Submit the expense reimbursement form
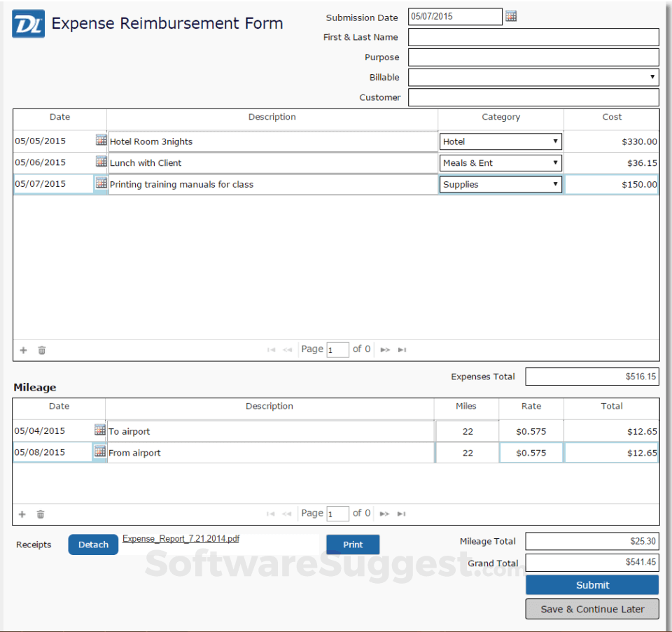The width and height of the screenshot is (672, 632). [591, 584]
